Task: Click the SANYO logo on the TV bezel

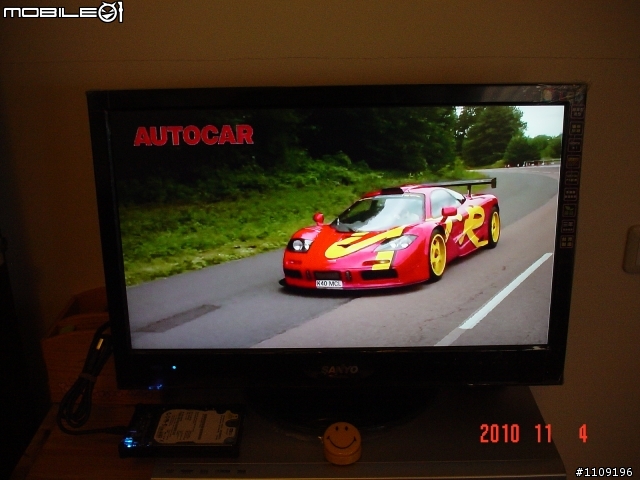Action: pyautogui.click(x=339, y=370)
